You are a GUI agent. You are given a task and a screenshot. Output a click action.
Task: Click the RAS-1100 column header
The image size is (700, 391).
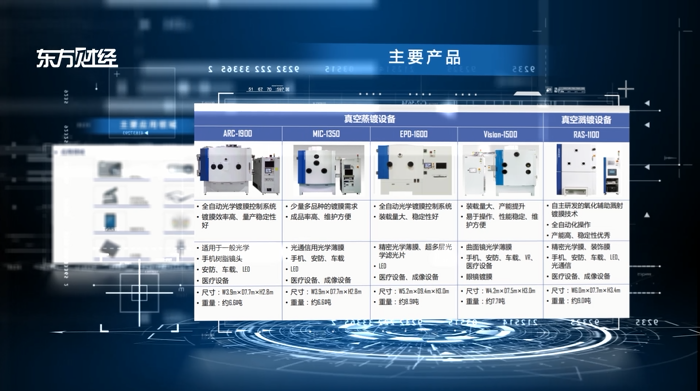tap(586, 134)
